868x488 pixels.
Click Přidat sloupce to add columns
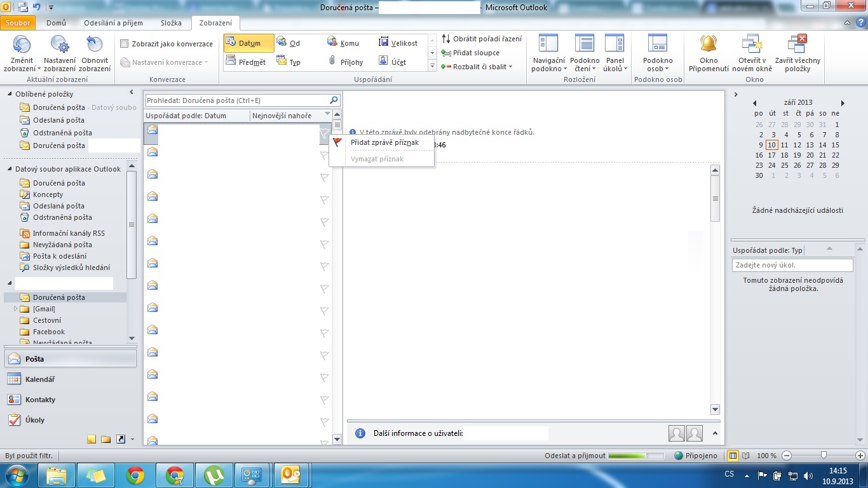click(x=471, y=53)
